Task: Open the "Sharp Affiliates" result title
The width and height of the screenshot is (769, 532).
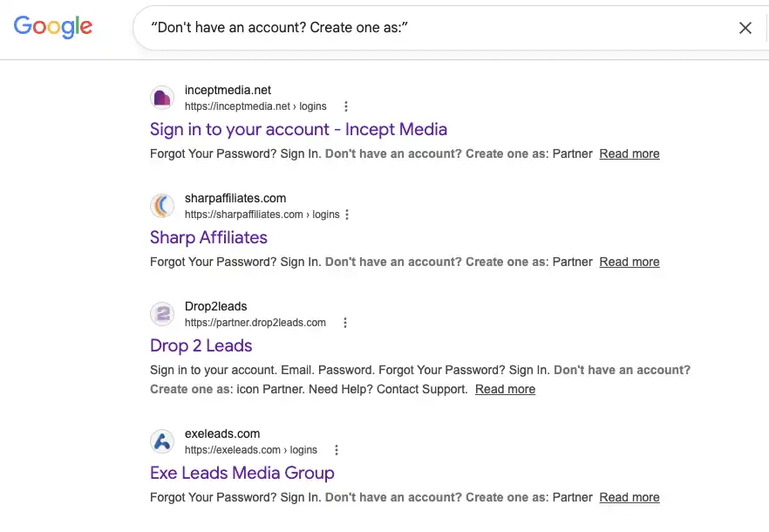Action: pyautogui.click(x=208, y=237)
